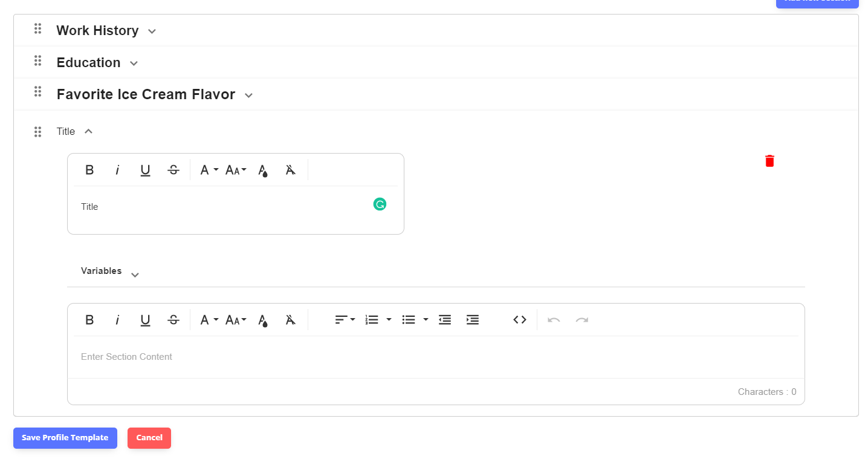Decrease indent in the content editor
Image resolution: width=868 pixels, height=459 pixels.
pyautogui.click(x=445, y=320)
